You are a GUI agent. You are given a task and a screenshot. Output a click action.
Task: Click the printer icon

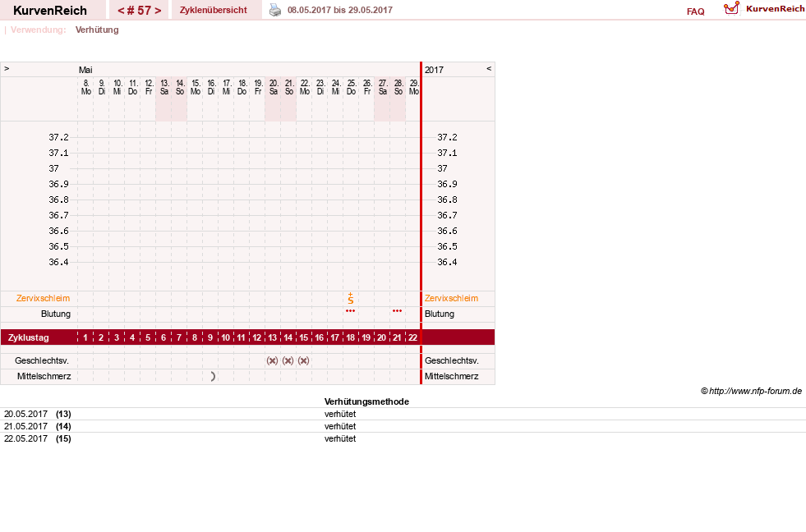[275, 10]
